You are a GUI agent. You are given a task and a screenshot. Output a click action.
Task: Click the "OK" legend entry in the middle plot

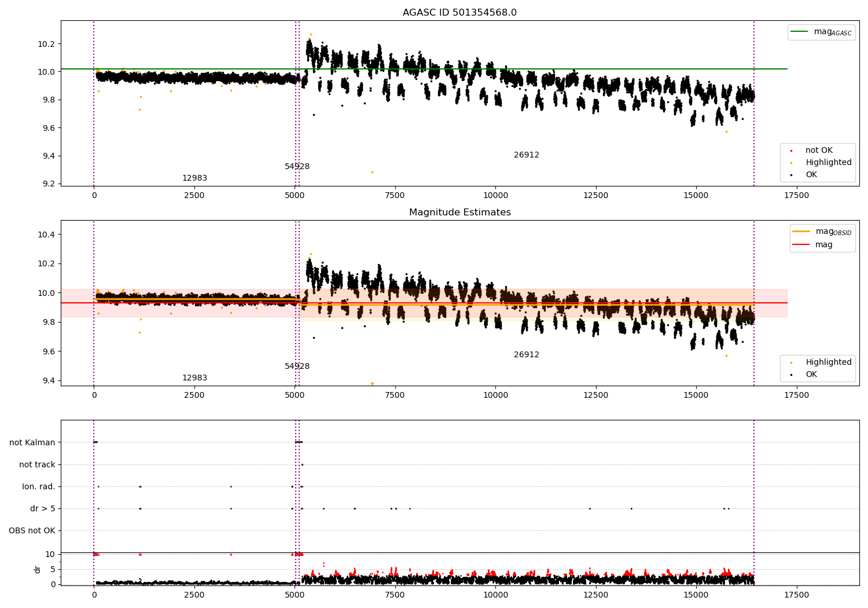tap(804, 375)
